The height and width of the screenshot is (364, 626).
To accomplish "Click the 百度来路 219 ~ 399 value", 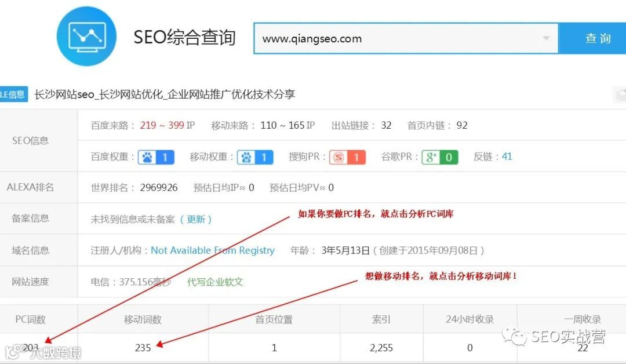I will click(162, 125).
